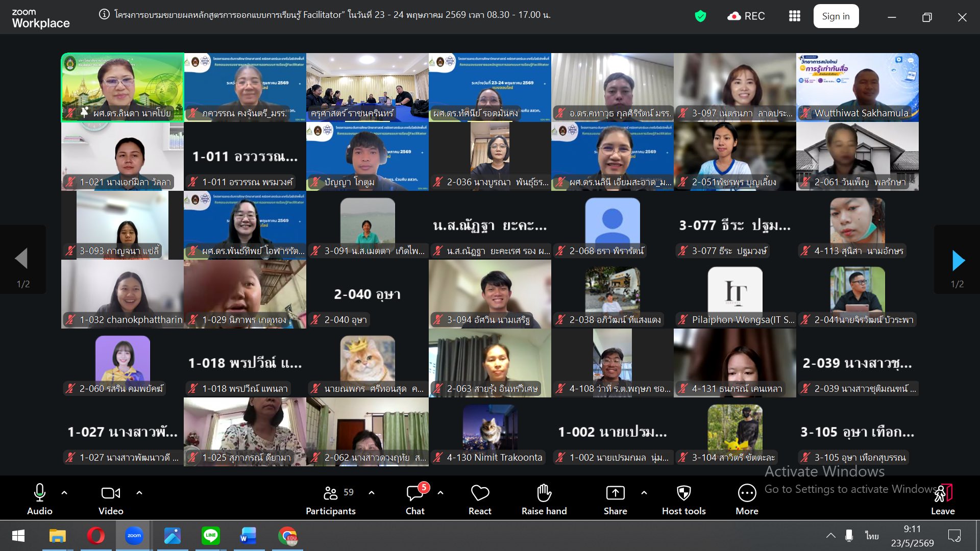Select 1-011 อรวรรณ พรมวงค์ participant tile
The width and height of the screenshot is (980, 551).
(x=245, y=156)
